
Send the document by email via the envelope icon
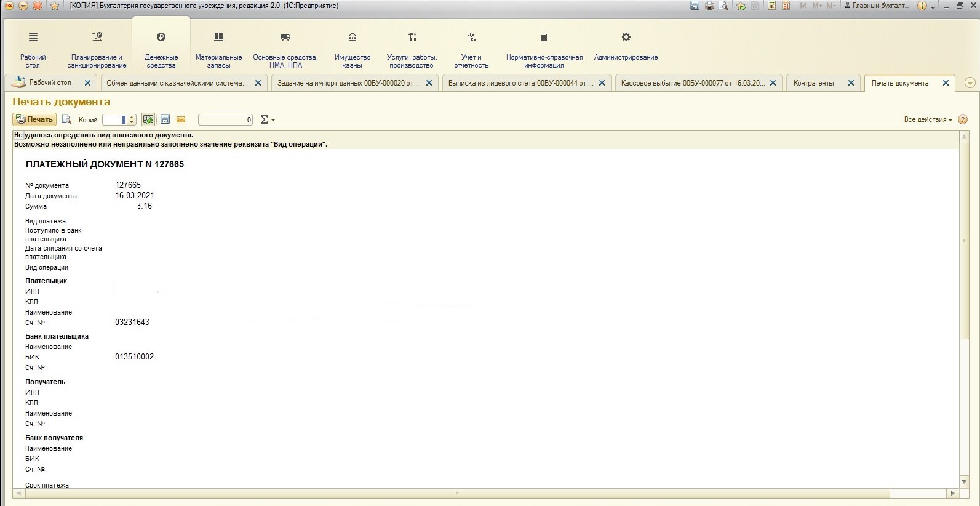tap(181, 119)
